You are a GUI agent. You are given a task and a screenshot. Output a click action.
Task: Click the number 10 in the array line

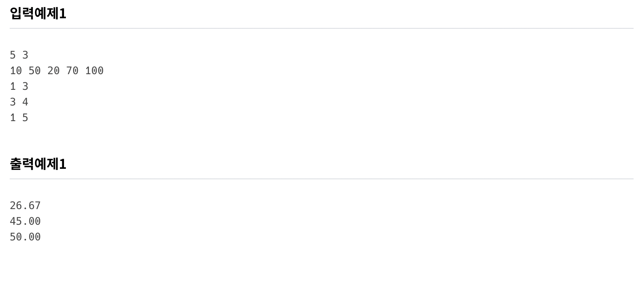(16, 71)
